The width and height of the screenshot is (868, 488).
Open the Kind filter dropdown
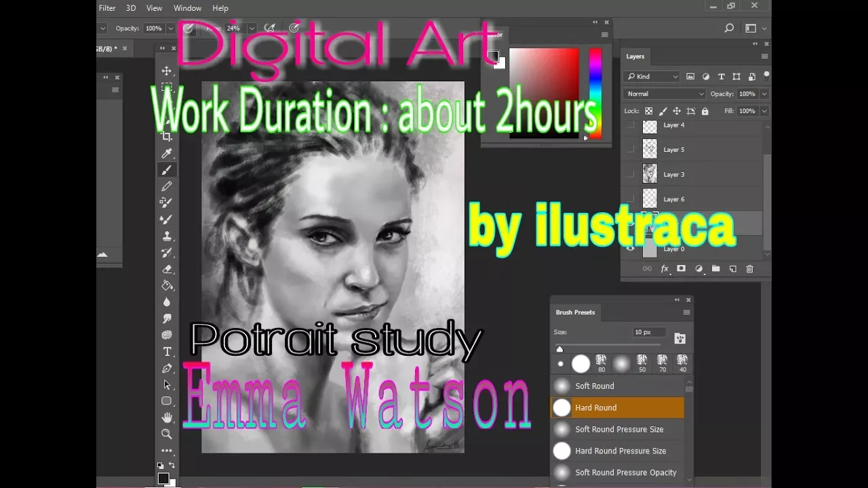[x=652, y=77]
